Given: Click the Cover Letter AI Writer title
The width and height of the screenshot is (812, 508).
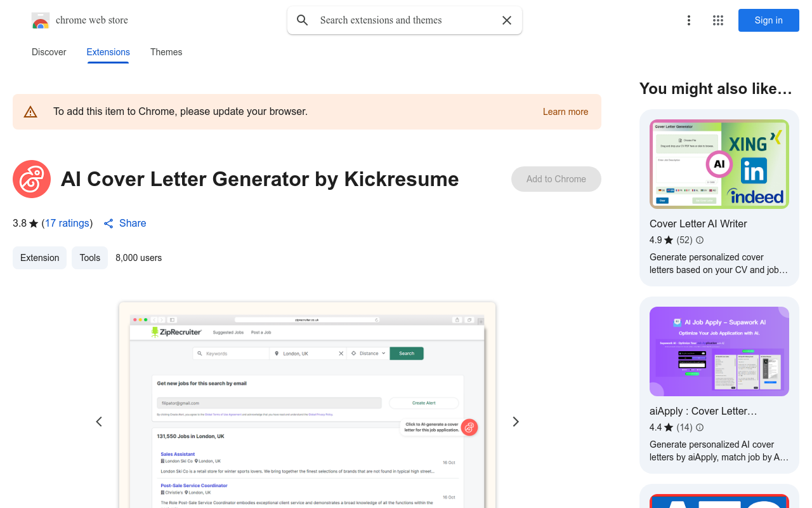Looking at the screenshot, I should pos(698,224).
